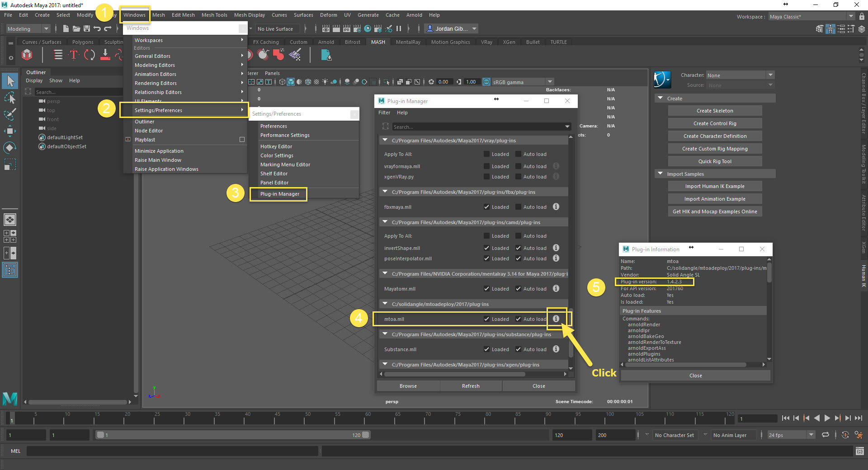Select the Paint Selection tool

pyautogui.click(x=10, y=114)
